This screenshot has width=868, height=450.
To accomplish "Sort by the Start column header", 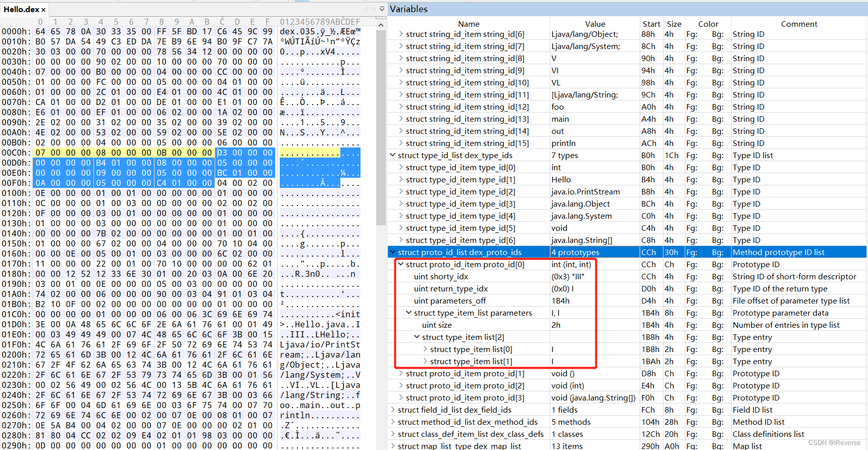I will (651, 24).
